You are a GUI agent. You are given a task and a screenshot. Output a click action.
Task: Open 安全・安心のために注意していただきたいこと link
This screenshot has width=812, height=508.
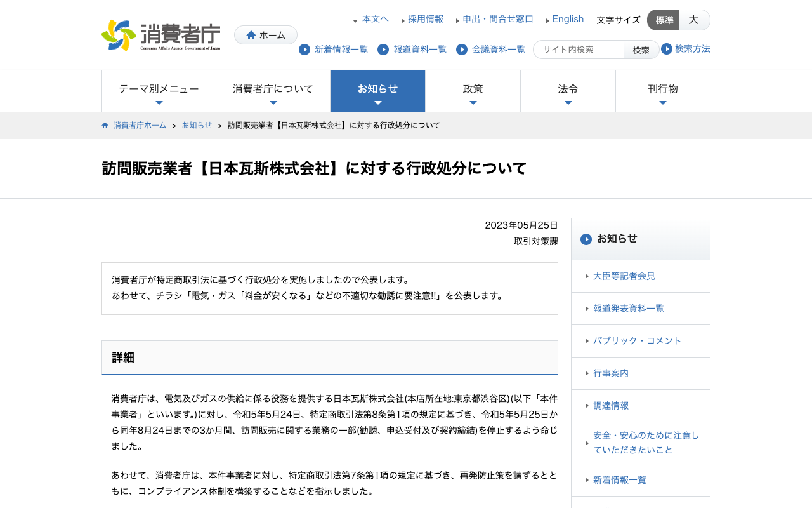click(x=646, y=443)
